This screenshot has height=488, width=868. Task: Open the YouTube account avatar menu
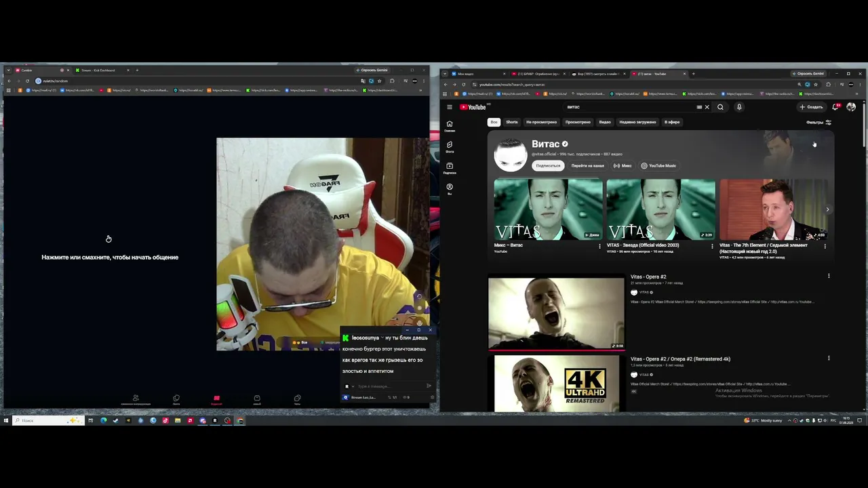[851, 107]
